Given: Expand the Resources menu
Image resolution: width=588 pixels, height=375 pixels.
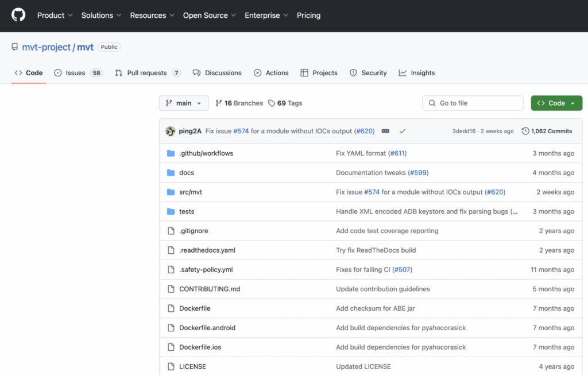Looking at the screenshot, I should coord(152,16).
